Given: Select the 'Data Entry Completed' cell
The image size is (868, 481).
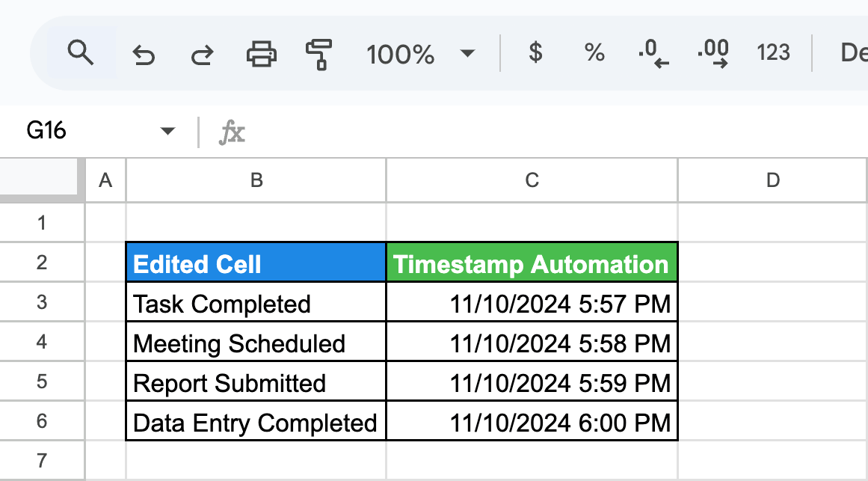Looking at the screenshot, I should tap(256, 421).
